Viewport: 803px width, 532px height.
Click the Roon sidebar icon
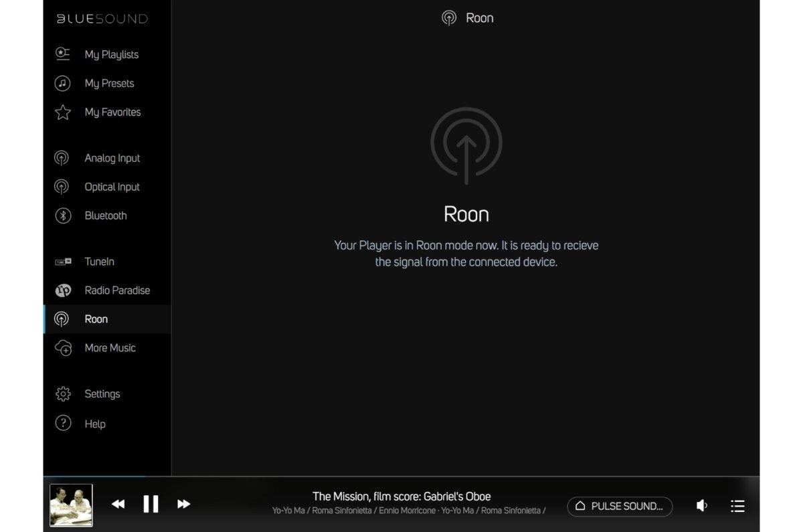62,319
